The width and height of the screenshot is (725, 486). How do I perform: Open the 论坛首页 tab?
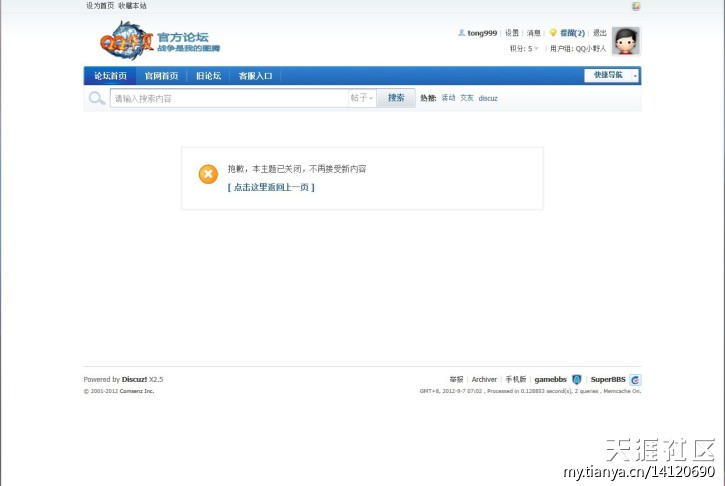point(110,76)
